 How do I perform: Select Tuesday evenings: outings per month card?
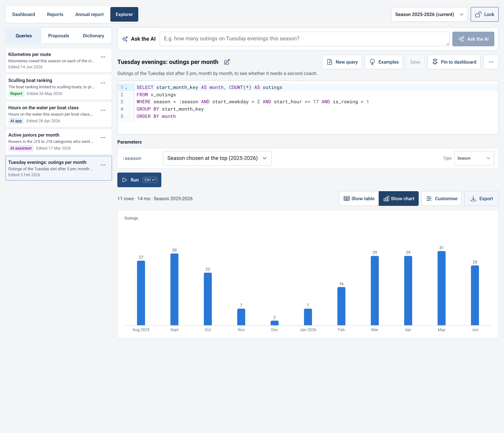[59, 168]
